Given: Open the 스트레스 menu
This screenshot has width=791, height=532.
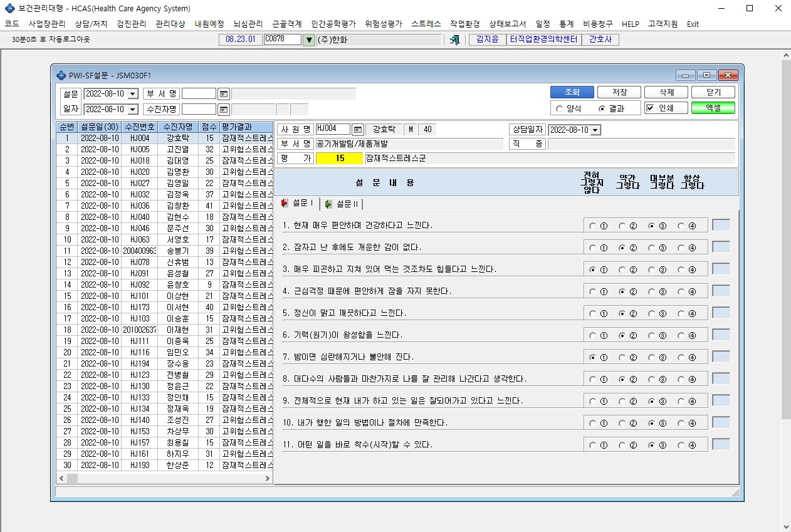Looking at the screenshot, I should tap(426, 24).
